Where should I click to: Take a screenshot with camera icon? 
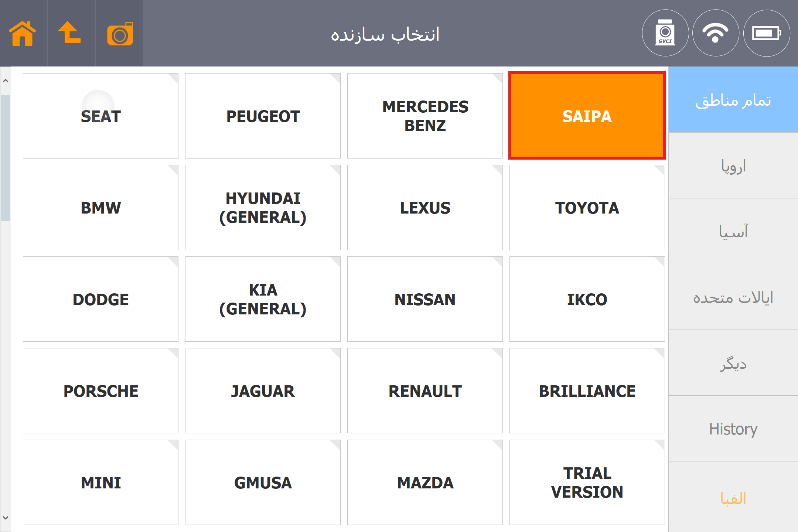pos(120,34)
